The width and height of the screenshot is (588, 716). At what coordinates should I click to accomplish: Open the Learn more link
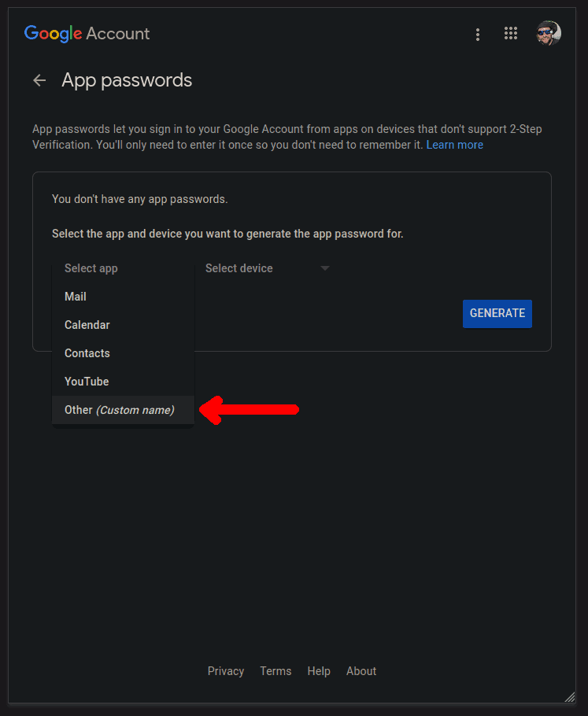[455, 145]
